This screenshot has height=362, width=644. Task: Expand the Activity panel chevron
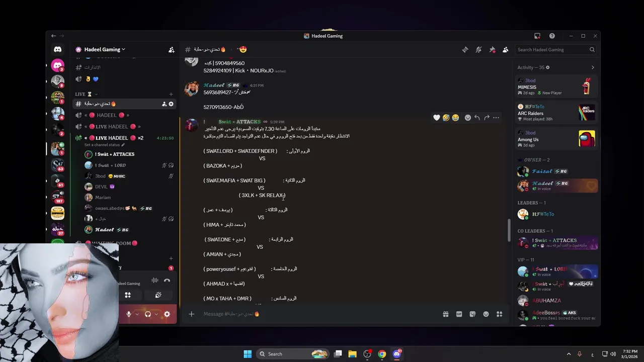[592, 67]
